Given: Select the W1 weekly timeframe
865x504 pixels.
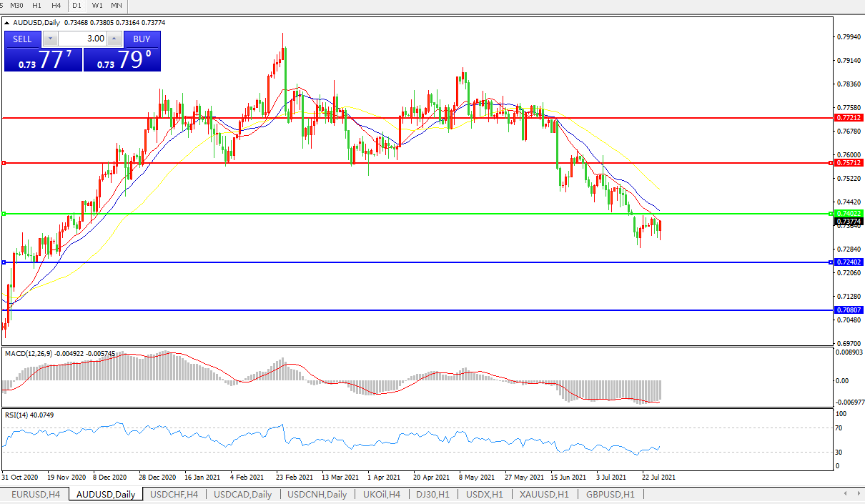Looking at the screenshot, I should click(x=97, y=5).
